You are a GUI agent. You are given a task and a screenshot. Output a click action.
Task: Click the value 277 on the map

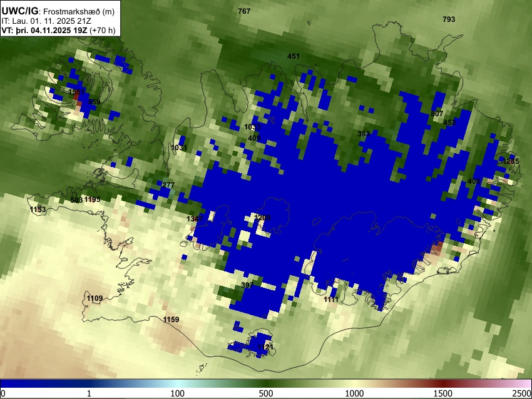(x=168, y=185)
